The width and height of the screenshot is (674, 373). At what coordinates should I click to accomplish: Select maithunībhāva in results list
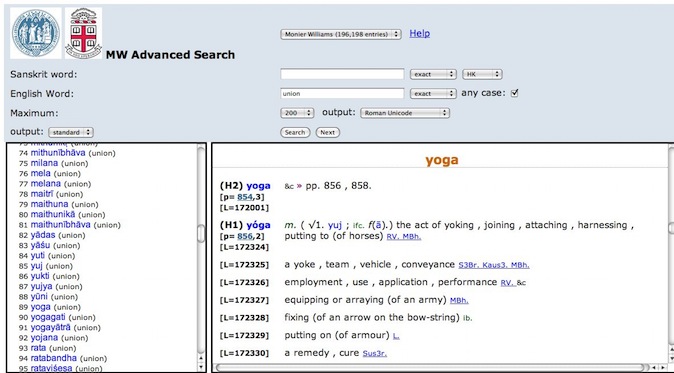(x=61, y=225)
